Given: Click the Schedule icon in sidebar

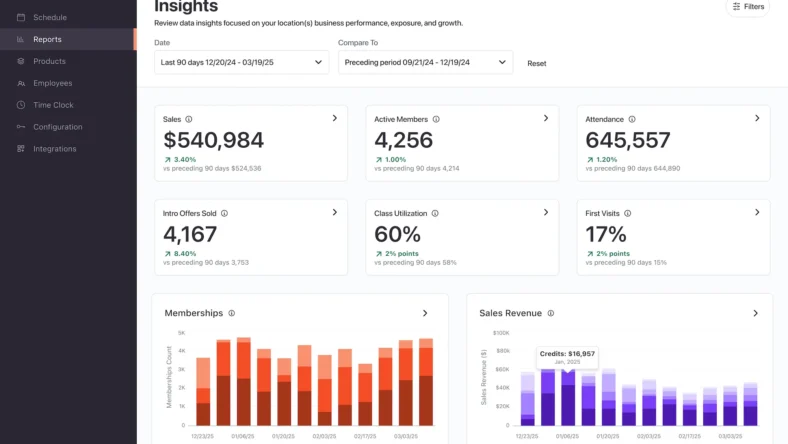Looking at the screenshot, I should coord(21,17).
